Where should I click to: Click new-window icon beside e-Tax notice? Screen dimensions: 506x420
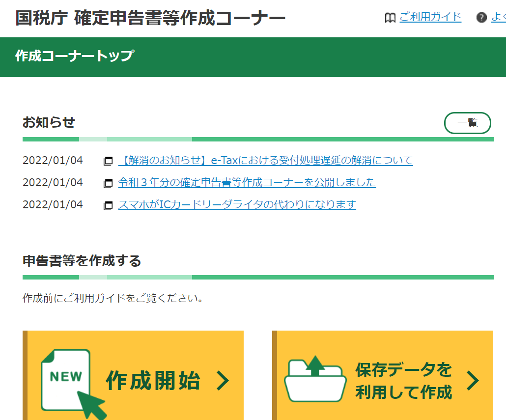click(x=108, y=161)
